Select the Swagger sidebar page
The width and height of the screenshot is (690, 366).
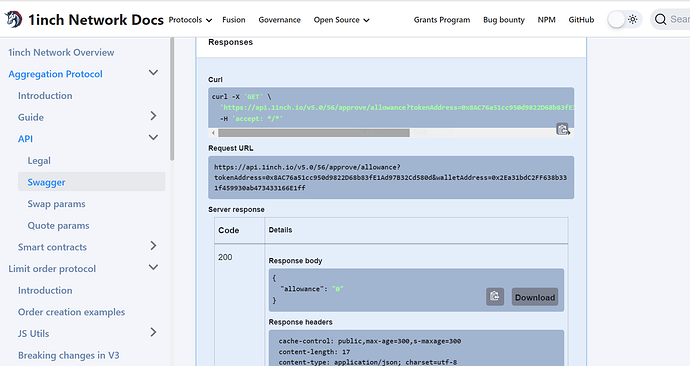pos(92,182)
